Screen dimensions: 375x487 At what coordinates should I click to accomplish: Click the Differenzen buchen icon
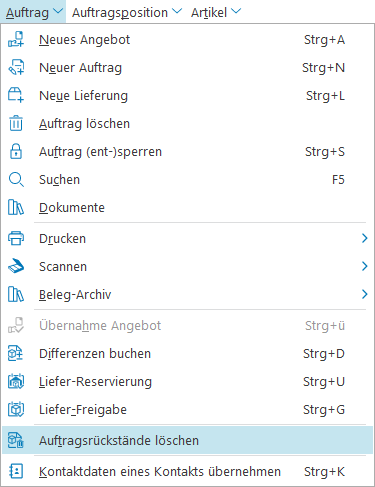click(16, 354)
